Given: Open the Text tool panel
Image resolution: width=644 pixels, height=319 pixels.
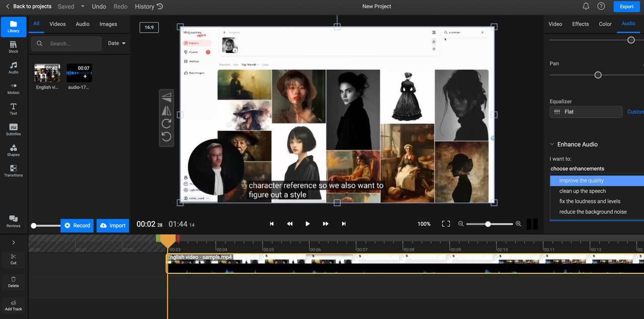Looking at the screenshot, I should pos(14,109).
